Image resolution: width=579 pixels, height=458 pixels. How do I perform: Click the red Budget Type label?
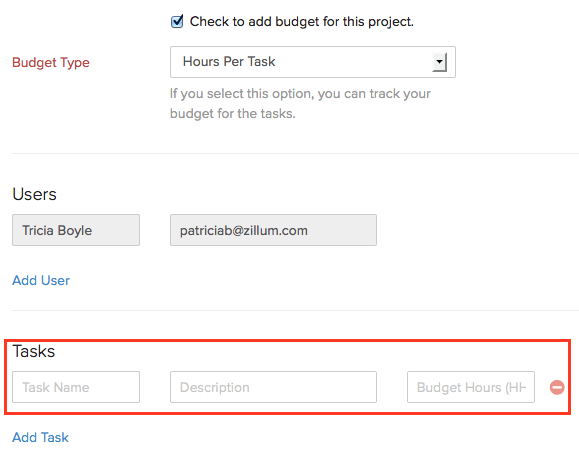[51, 62]
